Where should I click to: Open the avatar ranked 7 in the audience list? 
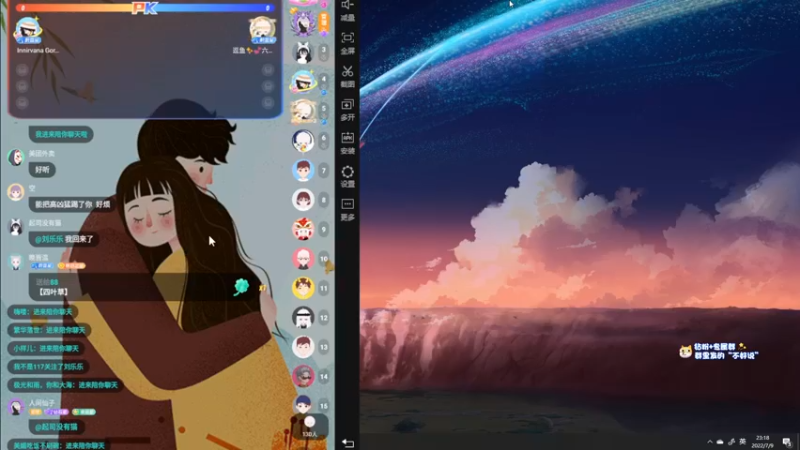point(303,170)
